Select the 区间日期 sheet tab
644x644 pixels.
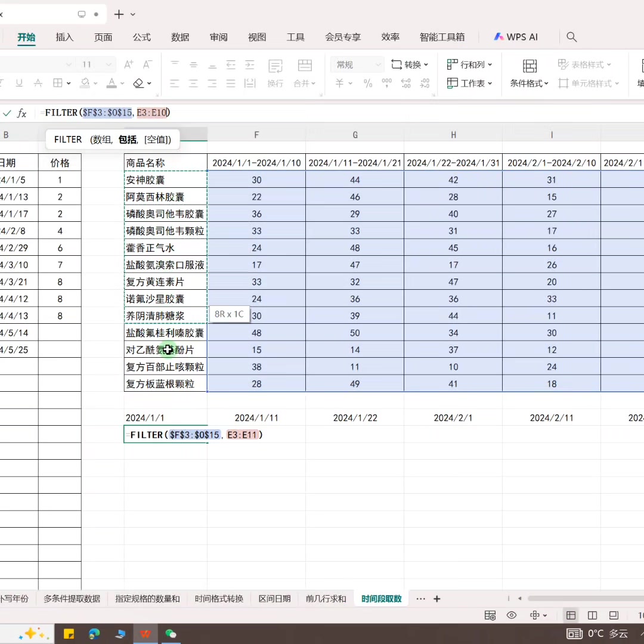pos(274,599)
